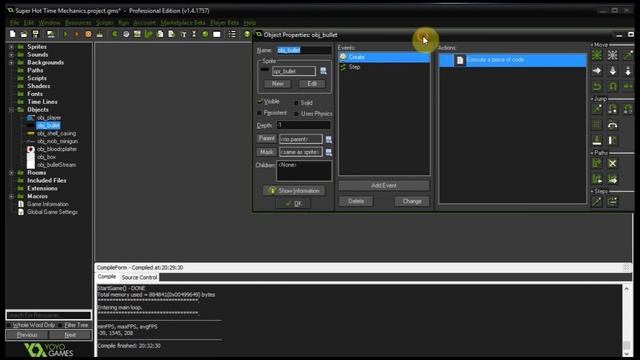Click the Create sprite toolbar icon
The image size is (640, 360).
[x=115, y=34]
